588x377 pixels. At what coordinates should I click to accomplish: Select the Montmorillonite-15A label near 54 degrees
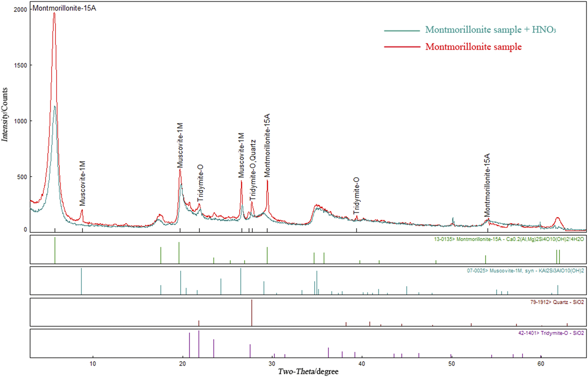487,185
